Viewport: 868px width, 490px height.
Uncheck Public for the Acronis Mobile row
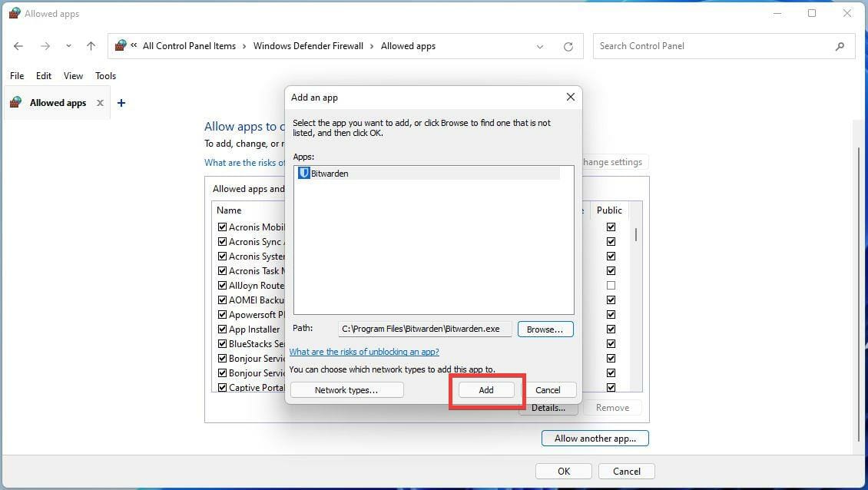tap(611, 227)
